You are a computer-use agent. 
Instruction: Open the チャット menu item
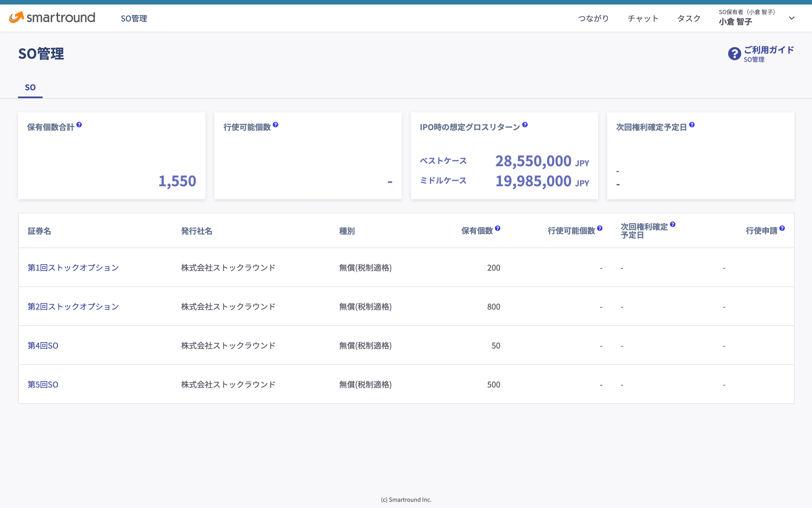643,18
